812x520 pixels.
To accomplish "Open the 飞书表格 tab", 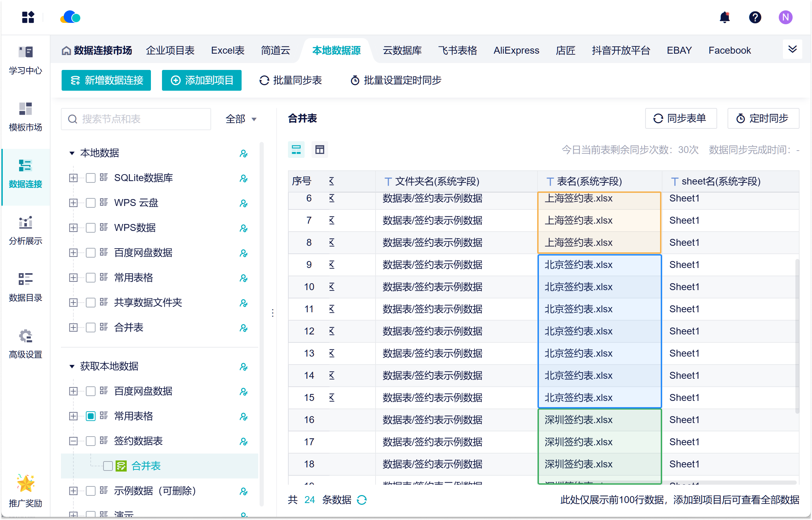I will [458, 51].
